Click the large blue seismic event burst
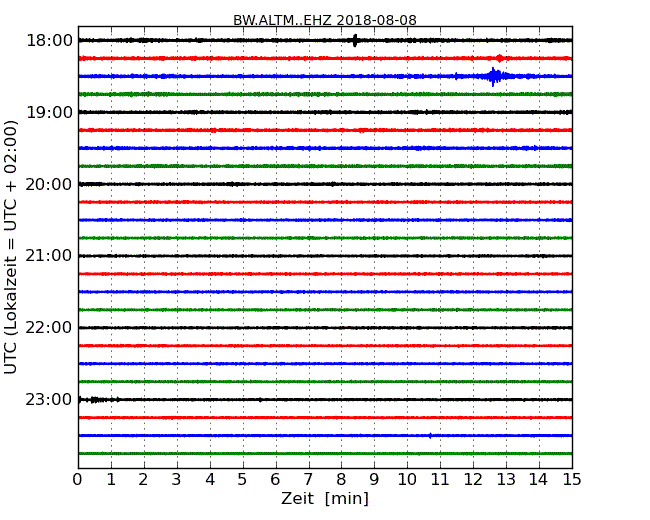This screenshot has width=650, height=520. (494, 76)
